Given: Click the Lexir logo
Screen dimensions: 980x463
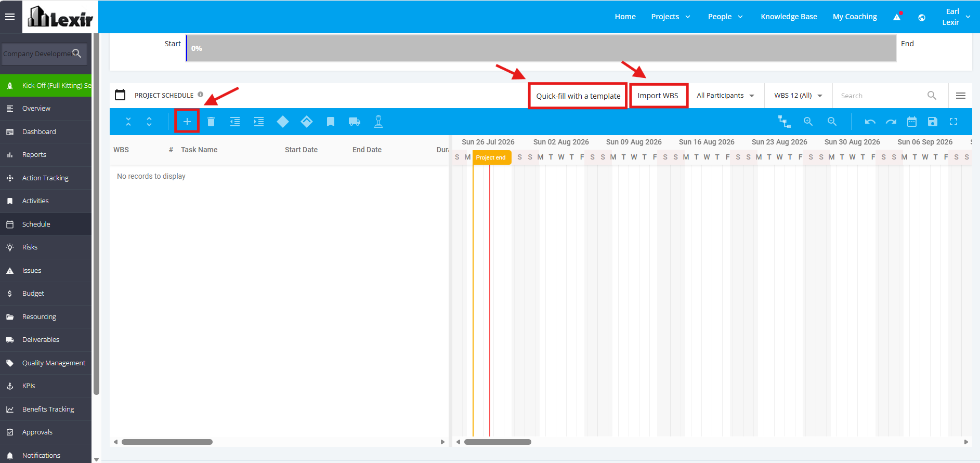Looking at the screenshot, I should coord(60,17).
